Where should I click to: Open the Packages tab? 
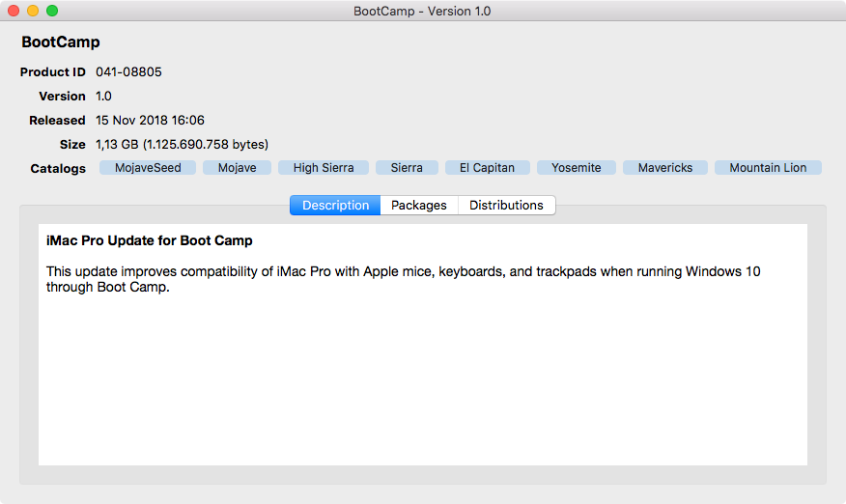coord(419,205)
